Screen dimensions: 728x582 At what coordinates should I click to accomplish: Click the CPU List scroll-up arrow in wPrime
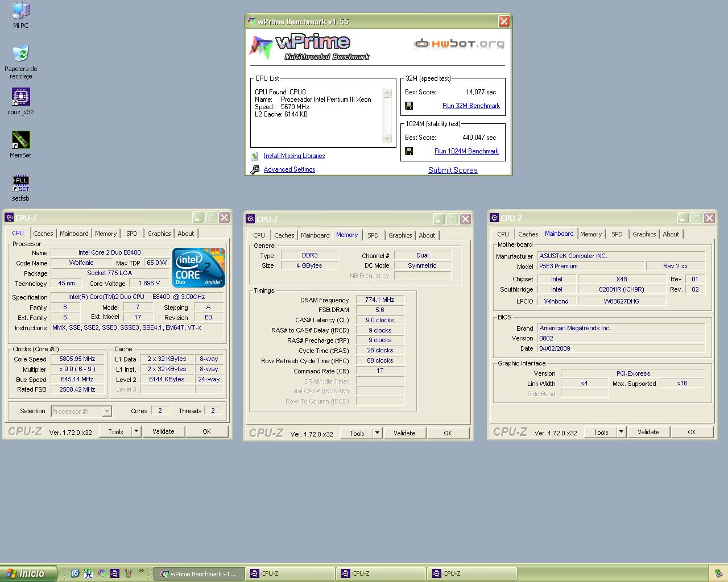click(x=387, y=93)
